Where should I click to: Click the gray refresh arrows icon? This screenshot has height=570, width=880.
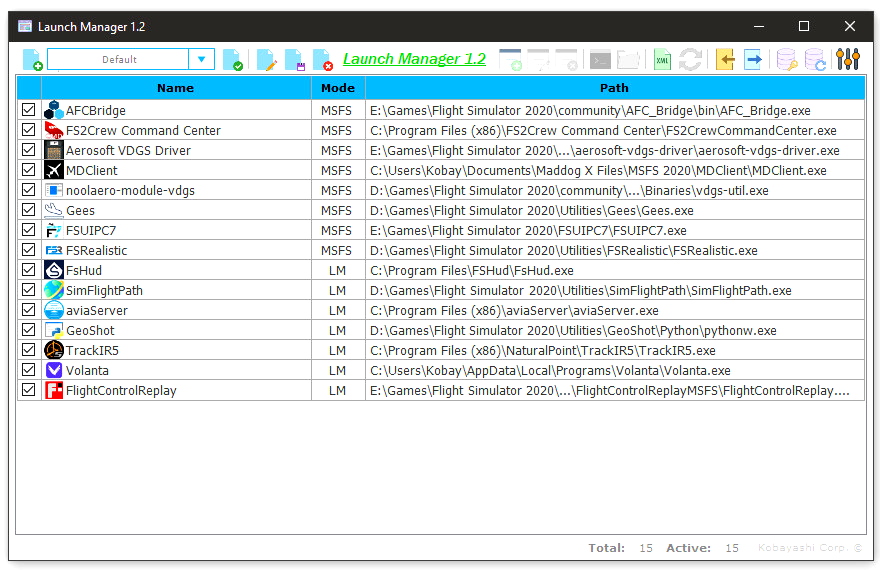(x=690, y=59)
